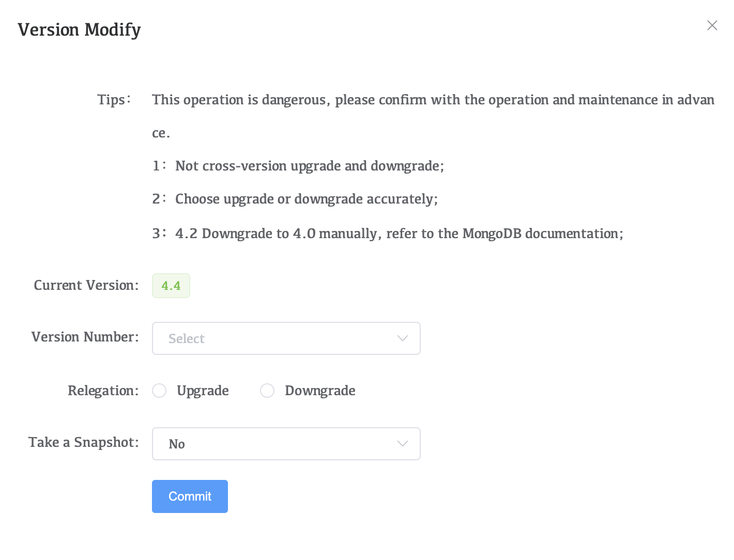
Task: Click the Version Number field label
Action: coord(85,337)
